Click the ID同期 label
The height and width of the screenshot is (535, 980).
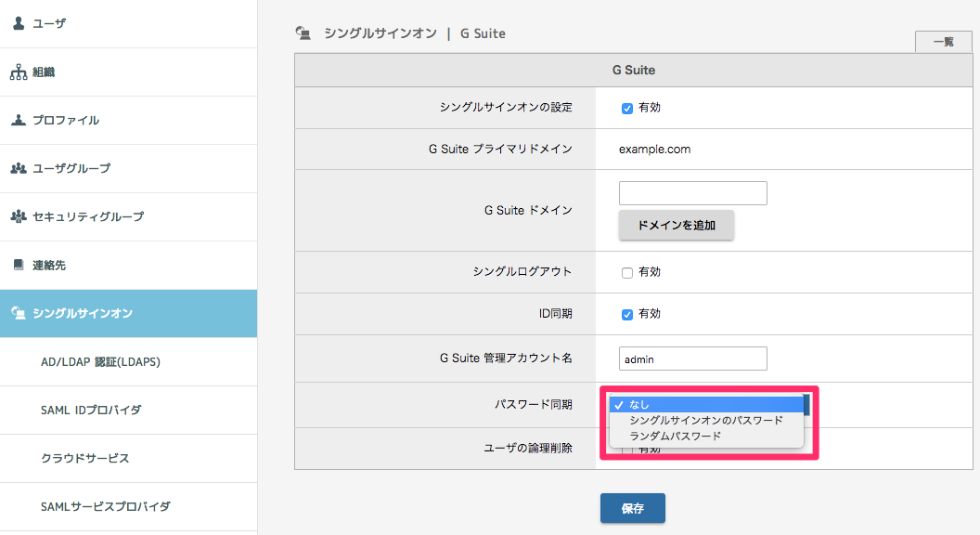[555, 314]
